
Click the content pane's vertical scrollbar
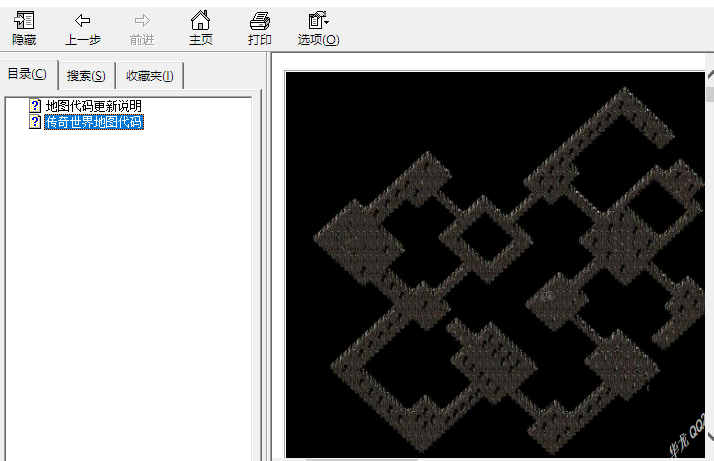pyautogui.click(x=709, y=250)
